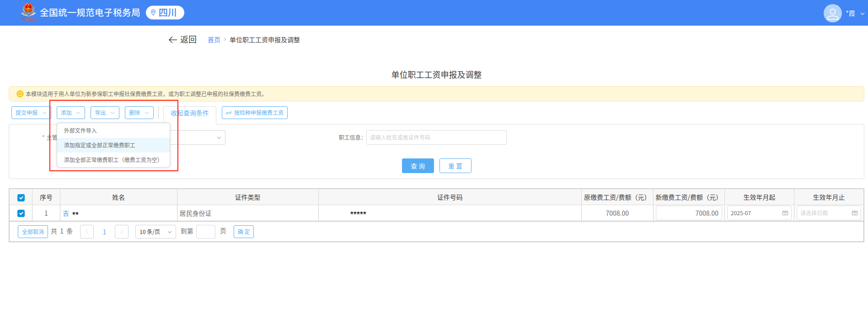Image resolution: width=868 pixels, height=310 pixels.
Task: Click the tax bureau national emblem logo
Action: 28,12
